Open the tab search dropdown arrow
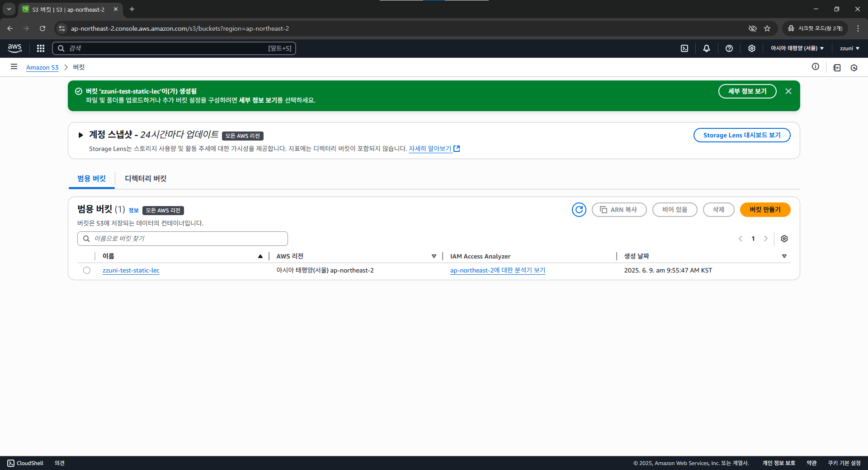This screenshot has width=868, height=470. (x=9, y=9)
